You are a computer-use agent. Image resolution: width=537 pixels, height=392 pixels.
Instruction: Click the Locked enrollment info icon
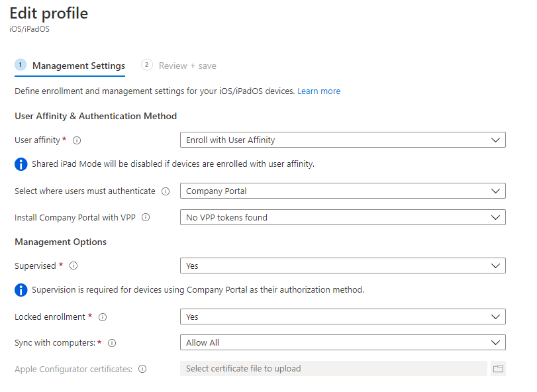[x=103, y=317]
